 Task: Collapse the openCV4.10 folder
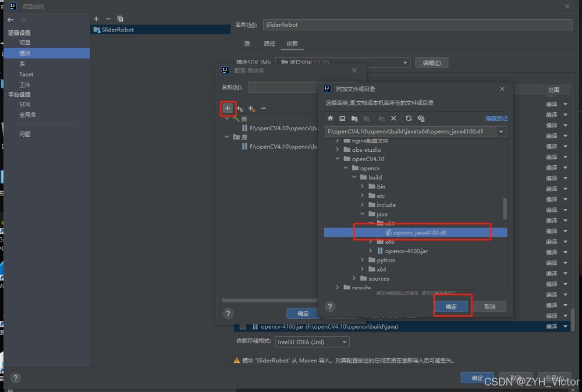(338, 159)
